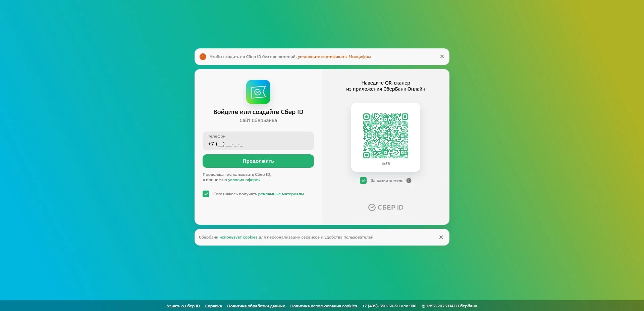Toggle the advertising materials consent checkbox
This screenshot has width=644, height=311.
(206, 194)
